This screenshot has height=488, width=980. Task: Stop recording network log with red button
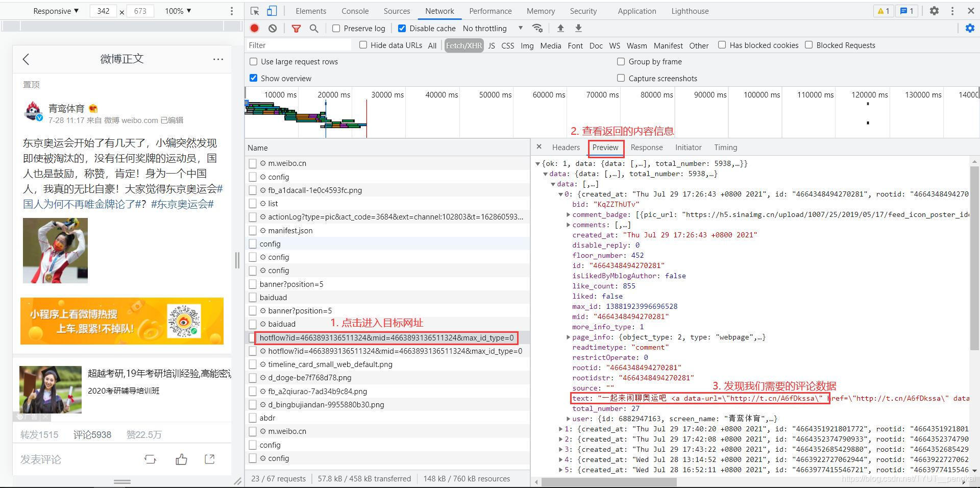[254, 28]
